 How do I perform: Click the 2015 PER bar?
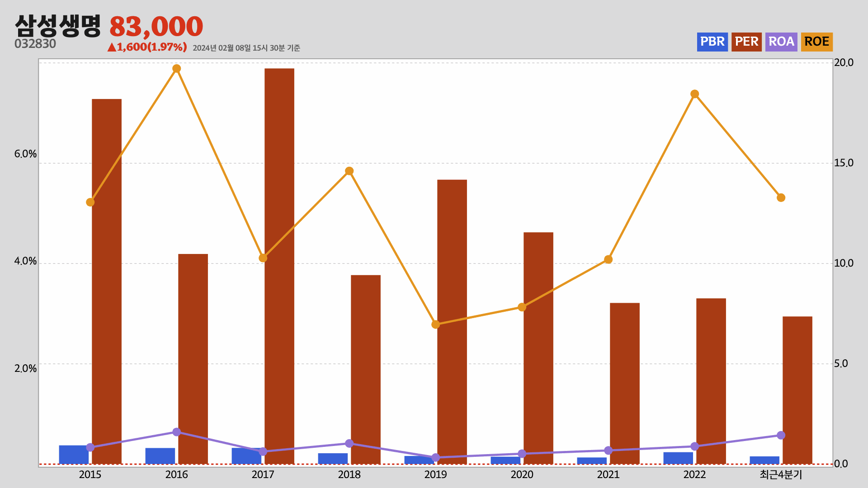click(107, 281)
